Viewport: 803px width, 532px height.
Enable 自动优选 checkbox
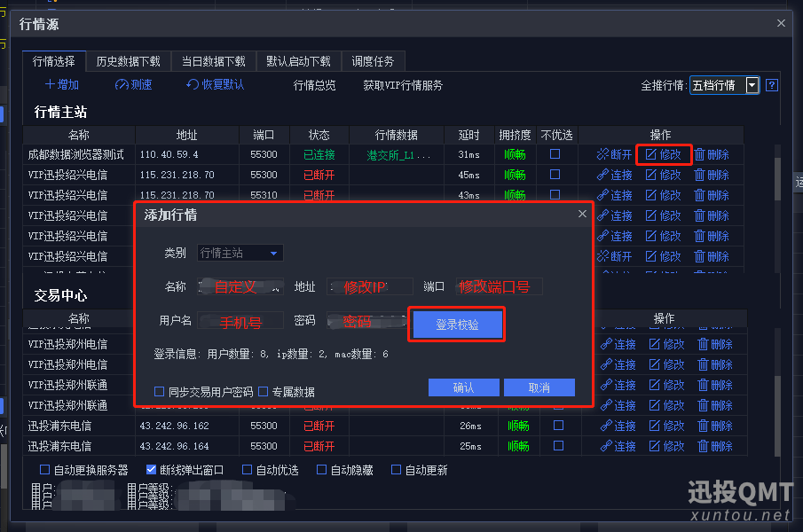[x=247, y=470]
